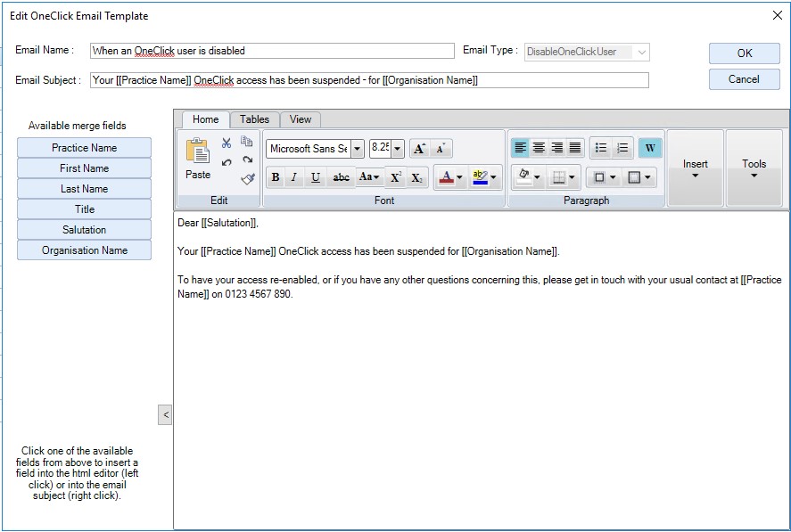Viewport: 791px width, 532px height.
Task: Justify the paragraph text
Action: pyautogui.click(x=575, y=148)
